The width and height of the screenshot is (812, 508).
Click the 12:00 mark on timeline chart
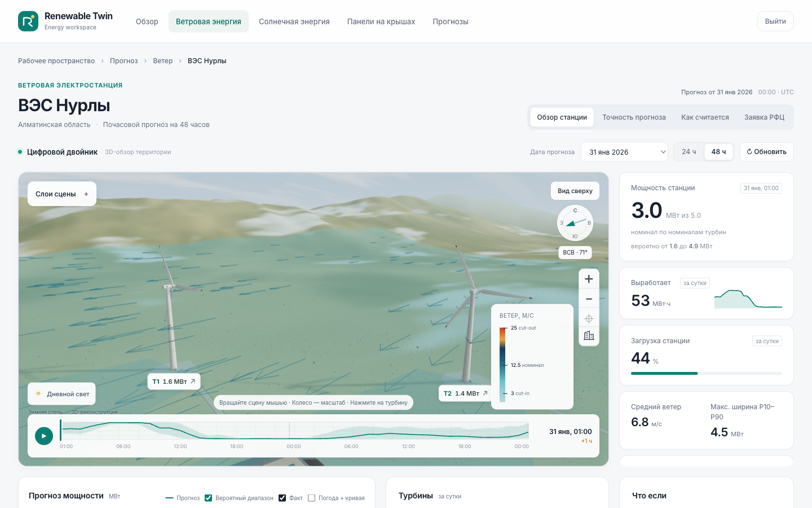(x=180, y=446)
